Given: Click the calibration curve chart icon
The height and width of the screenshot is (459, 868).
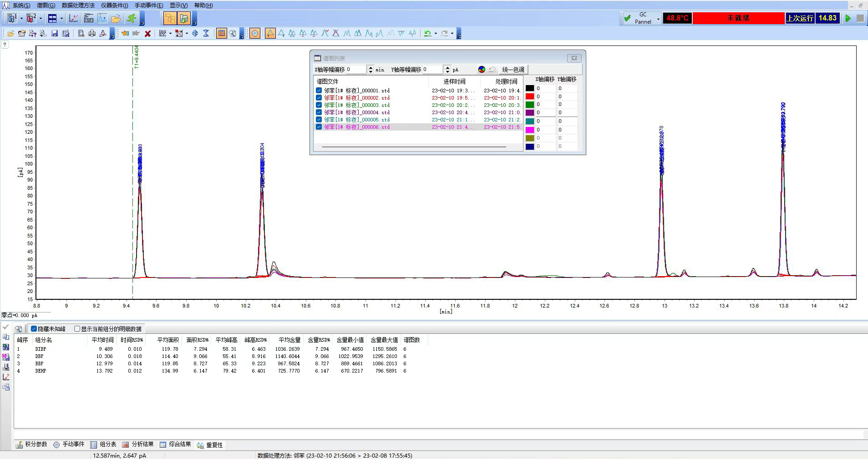Looking at the screenshot, I should (73, 18).
